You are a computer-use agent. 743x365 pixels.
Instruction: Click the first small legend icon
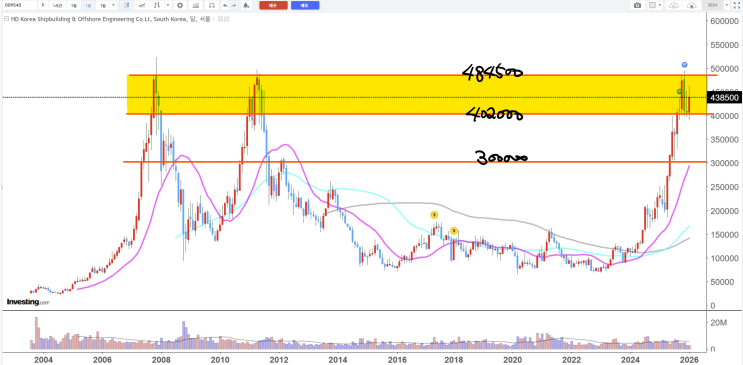220,19
